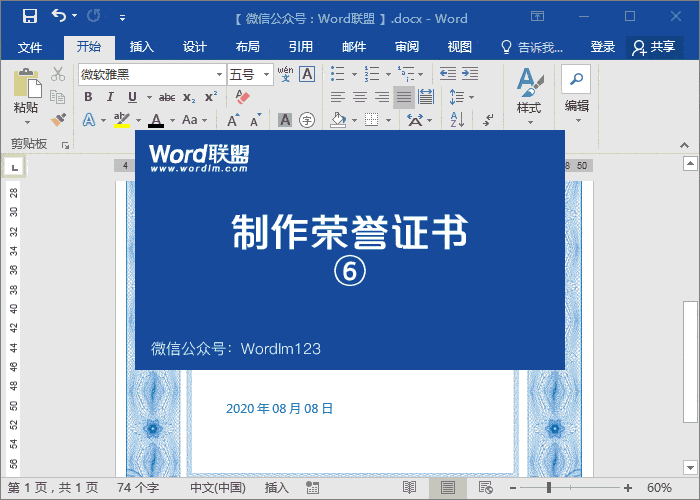
Task: Open the highlight color dropdown arrow
Action: [x=138, y=120]
